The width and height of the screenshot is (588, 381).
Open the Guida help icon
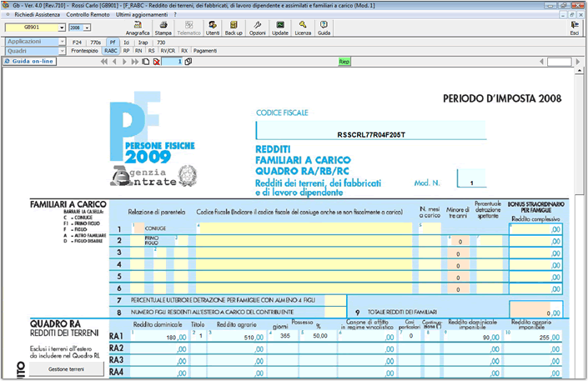click(324, 28)
